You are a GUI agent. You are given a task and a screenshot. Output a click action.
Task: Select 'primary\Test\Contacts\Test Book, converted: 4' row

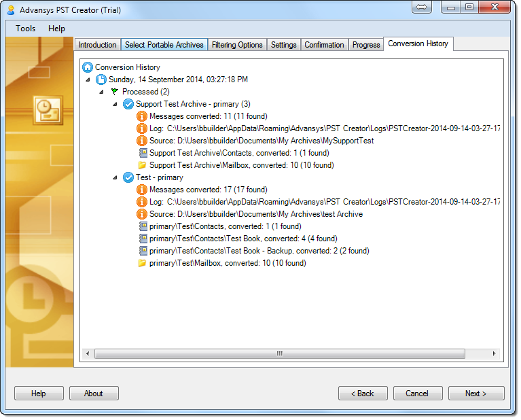[x=243, y=239]
